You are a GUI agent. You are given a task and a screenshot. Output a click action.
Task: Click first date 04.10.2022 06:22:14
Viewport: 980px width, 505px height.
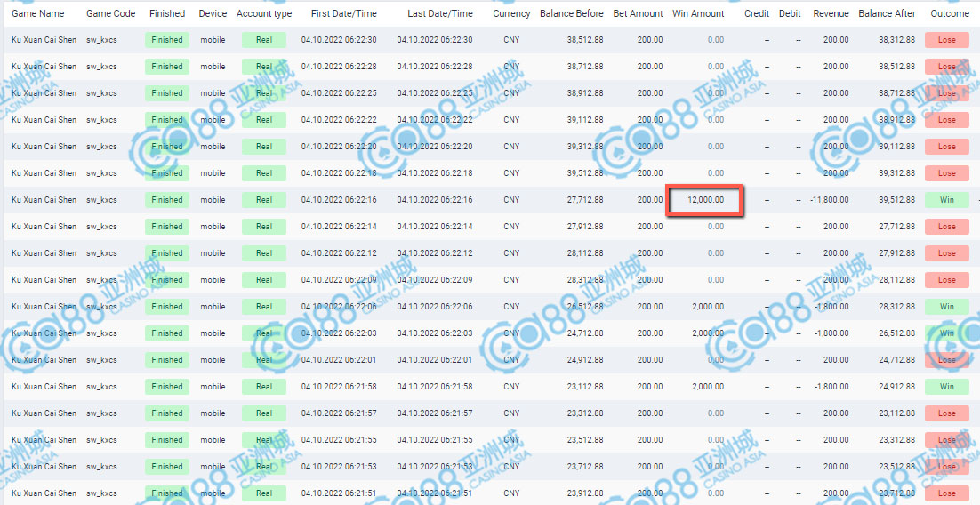pyautogui.click(x=339, y=227)
